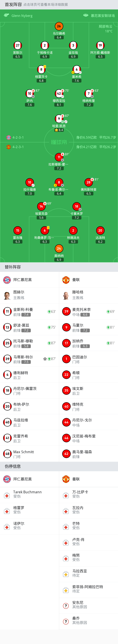Tap 安东尼 other-reason question mark icon
This screenshot has height=644, width=118.
tap(66, 605)
